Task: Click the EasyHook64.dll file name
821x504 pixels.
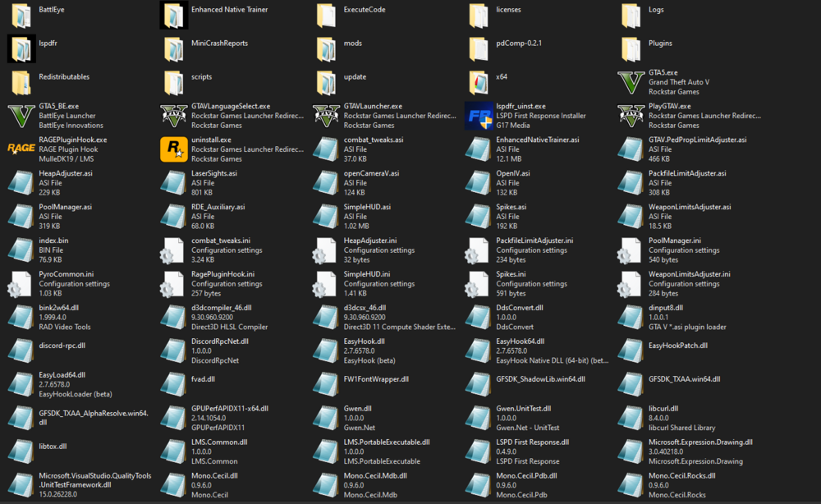Action: 520,341
